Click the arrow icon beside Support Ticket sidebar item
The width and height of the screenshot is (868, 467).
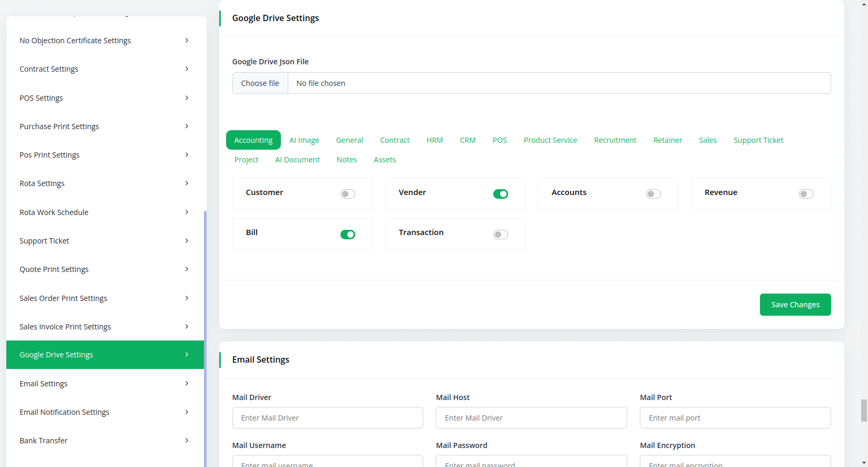click(x=187, y=241)
